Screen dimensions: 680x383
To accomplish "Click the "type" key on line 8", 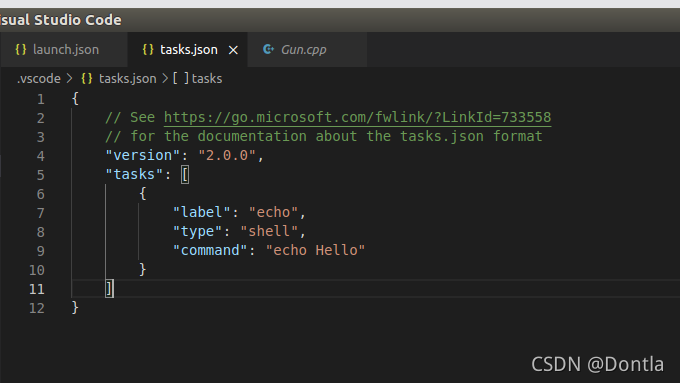I will 197,231.
